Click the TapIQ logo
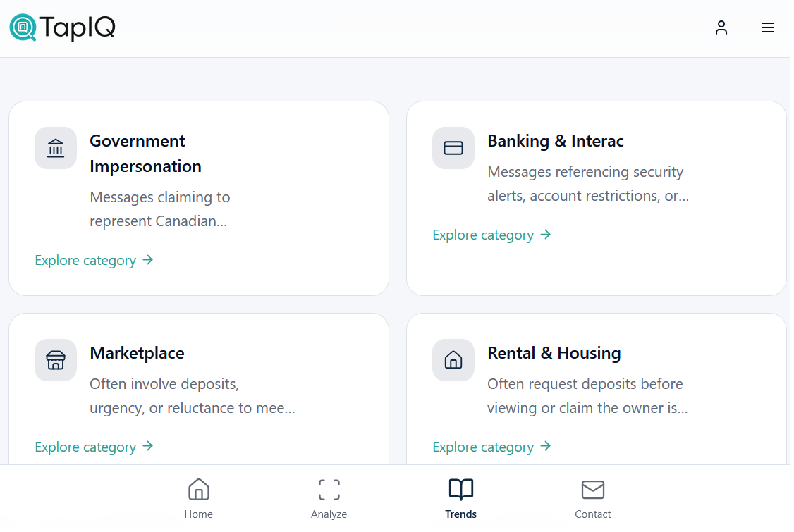The height and width of the screenshot is (532, 794). coord(62,28)
